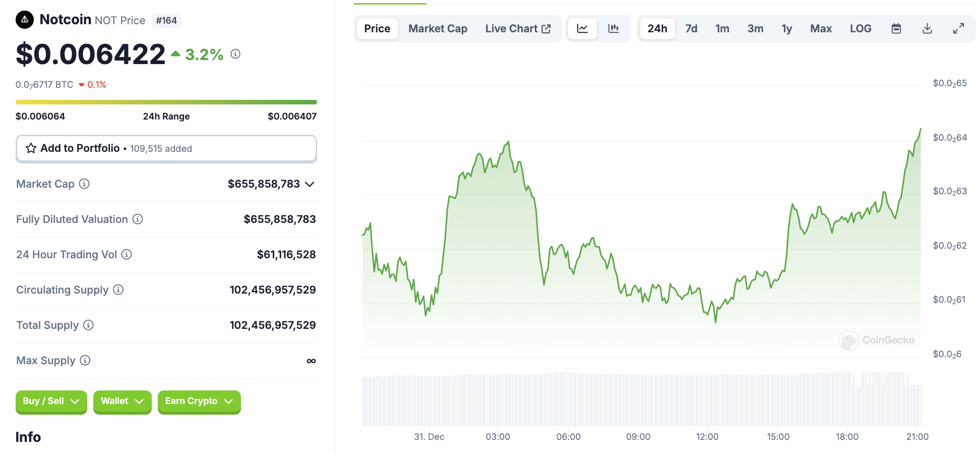Switch to line chart view icon
This screenshot has height=454, width=980.
point(582,29)
